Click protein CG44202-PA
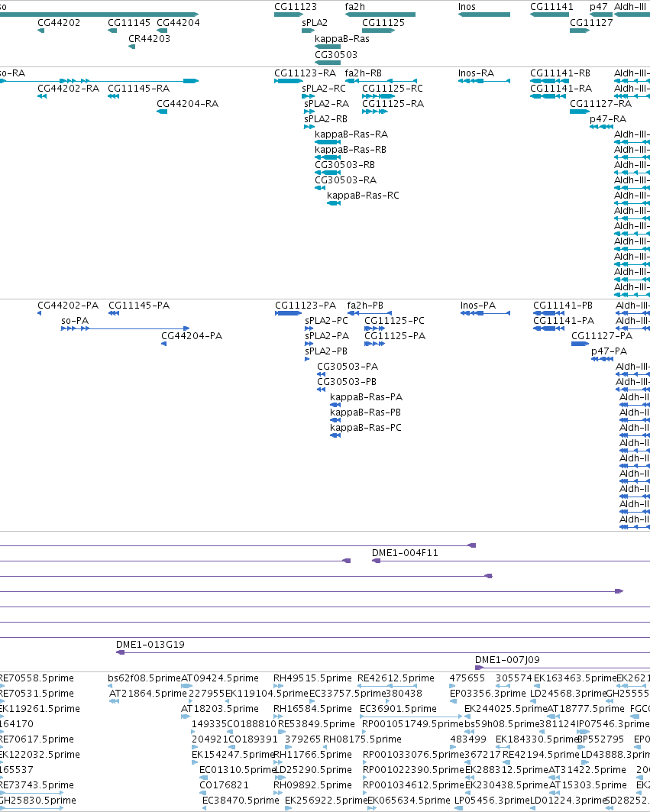This screenshot has height=812, width=650. (x=68, y=306)
